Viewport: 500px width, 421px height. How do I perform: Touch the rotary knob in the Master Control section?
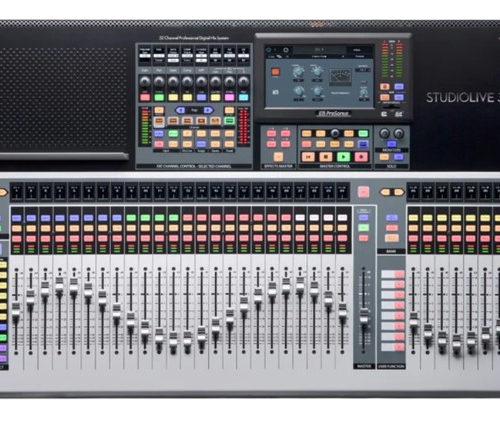335,134
